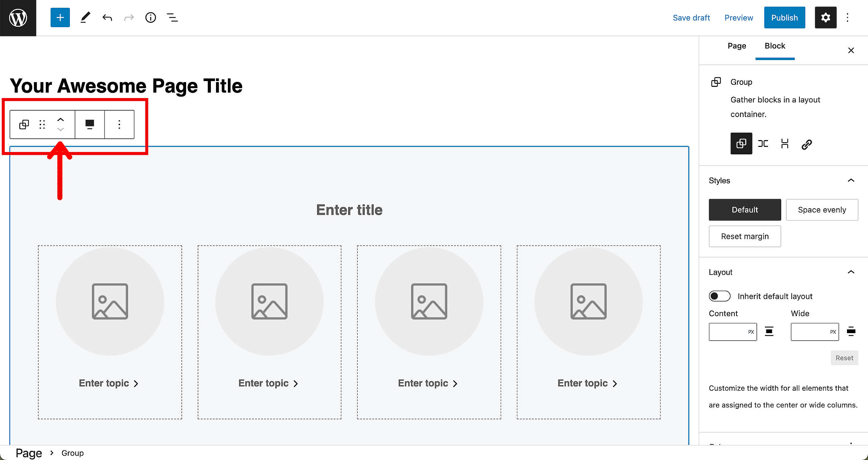
Task: Move block up with chevron arrow
Action: [x=60, y=120]
